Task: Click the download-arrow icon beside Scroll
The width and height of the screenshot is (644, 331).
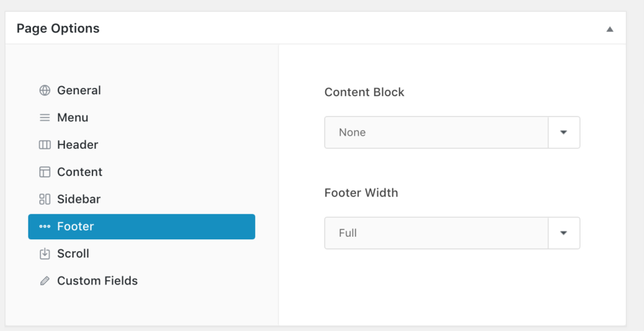Action: pyautogui.click(x=45, y=254)
